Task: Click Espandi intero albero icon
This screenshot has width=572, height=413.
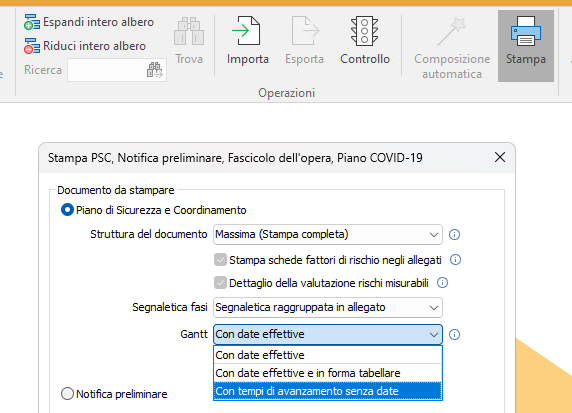Action: (32, 22)
